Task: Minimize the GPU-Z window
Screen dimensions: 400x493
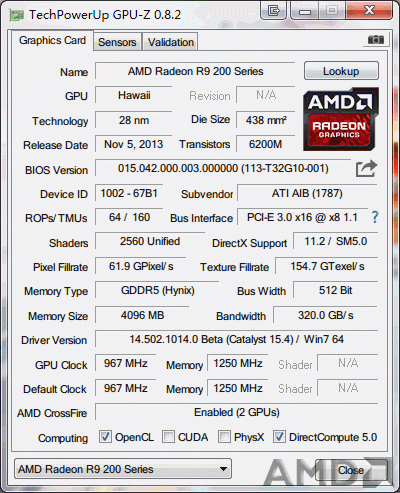Action: click(x=305, y=11)
